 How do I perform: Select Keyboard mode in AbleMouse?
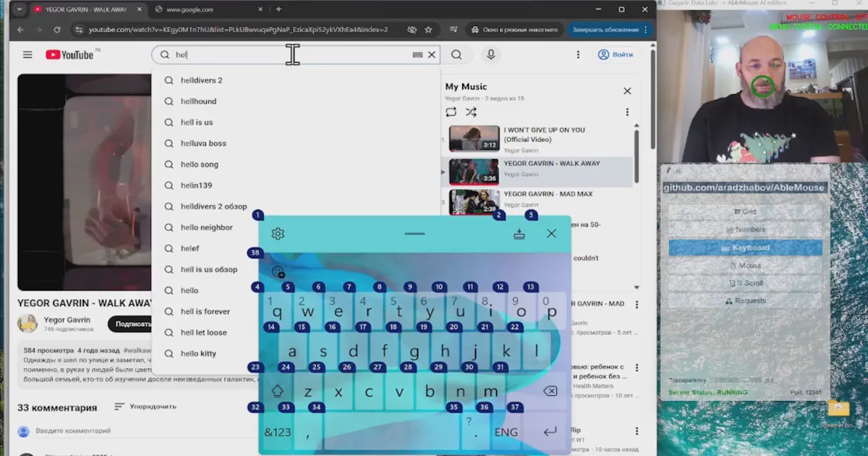tap(745, 248)
